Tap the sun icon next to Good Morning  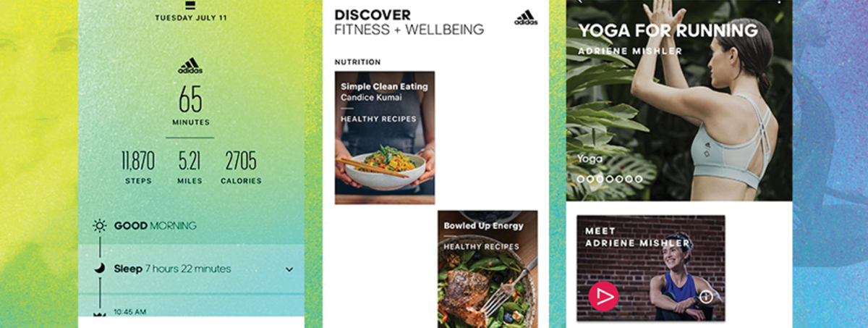(100, 225)
